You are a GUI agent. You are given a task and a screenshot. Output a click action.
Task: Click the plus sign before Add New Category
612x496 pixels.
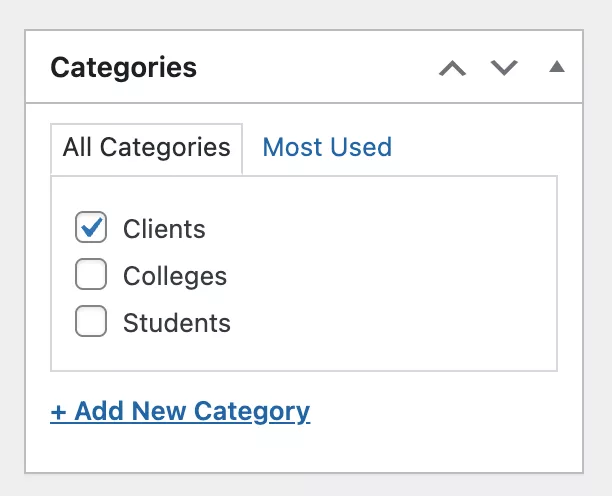59,412
